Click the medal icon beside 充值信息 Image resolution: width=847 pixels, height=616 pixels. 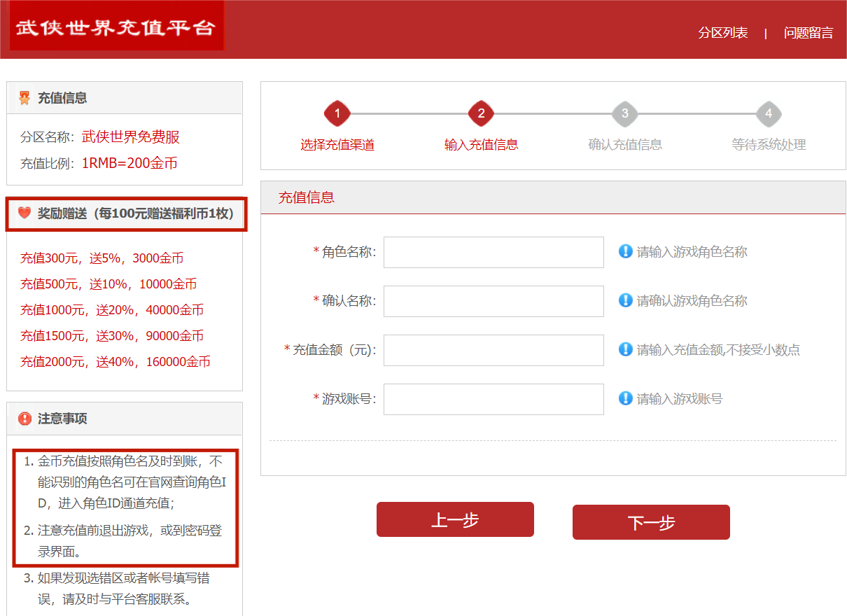[x=24, y=98]
